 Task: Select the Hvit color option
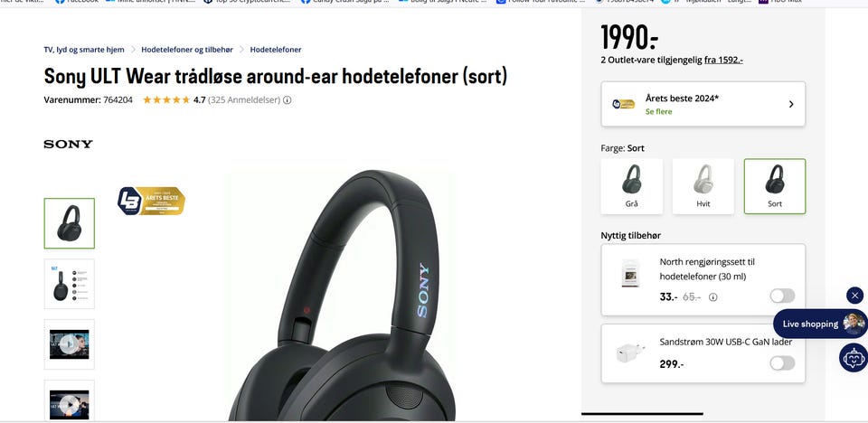tap(703, 186)
